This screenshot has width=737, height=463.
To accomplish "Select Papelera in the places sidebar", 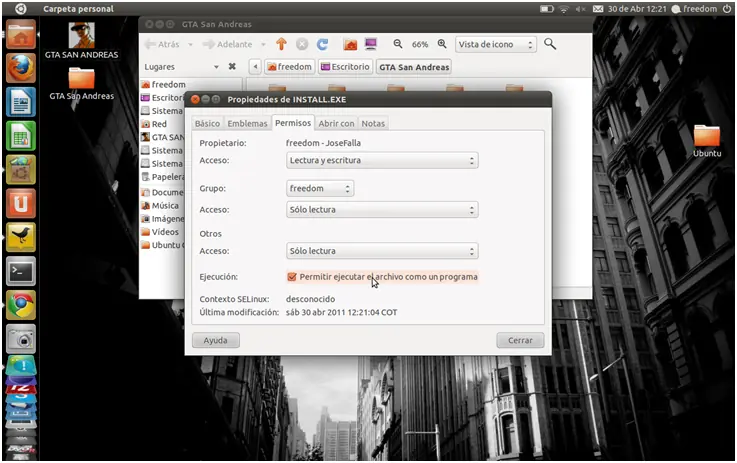I will (163, 177).
